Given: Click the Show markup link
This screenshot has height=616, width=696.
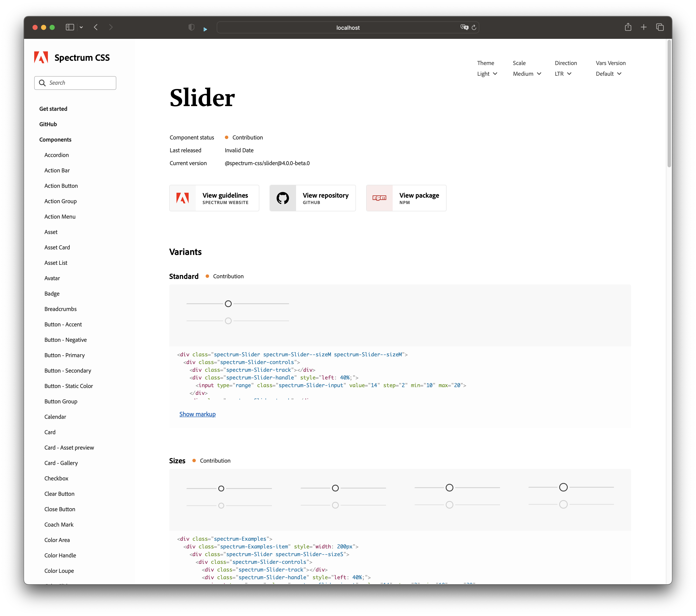Looking at the screenshot, I should [x=198, y=414].
